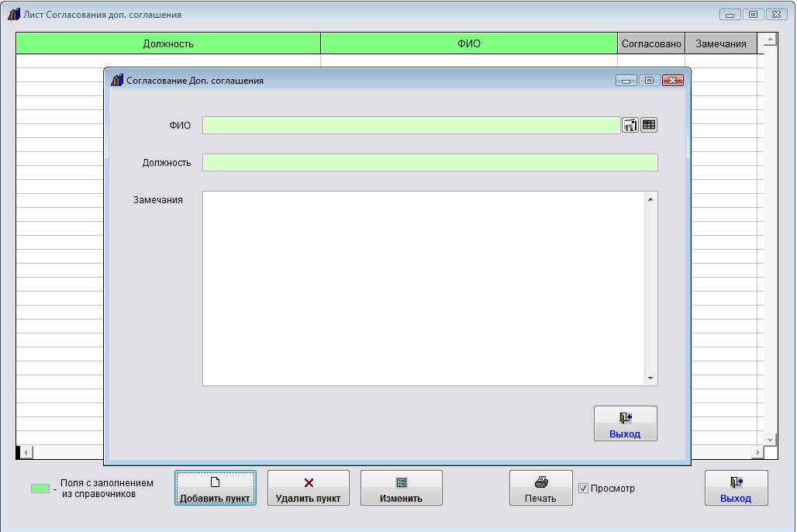The height and width of the screenshot is (532, 797).
Task: Click the Должность column header in the table
Action: 168,43
